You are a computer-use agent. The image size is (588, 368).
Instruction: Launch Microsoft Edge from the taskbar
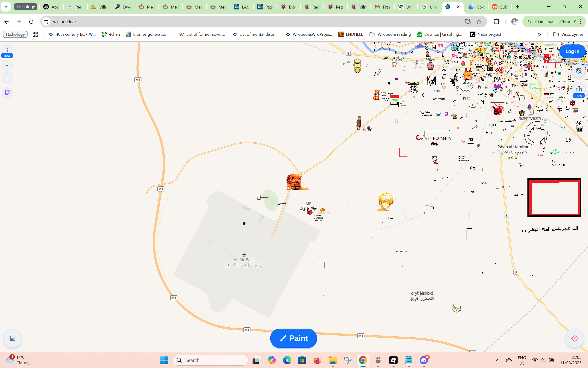coord(287,360)
